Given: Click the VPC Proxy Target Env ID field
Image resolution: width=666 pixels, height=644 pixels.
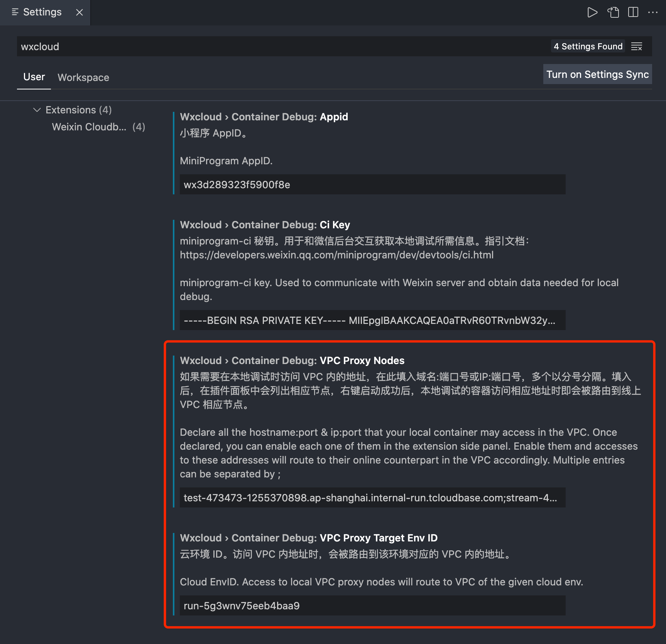Looking at the screenshot, I should (x=372, y=606).
